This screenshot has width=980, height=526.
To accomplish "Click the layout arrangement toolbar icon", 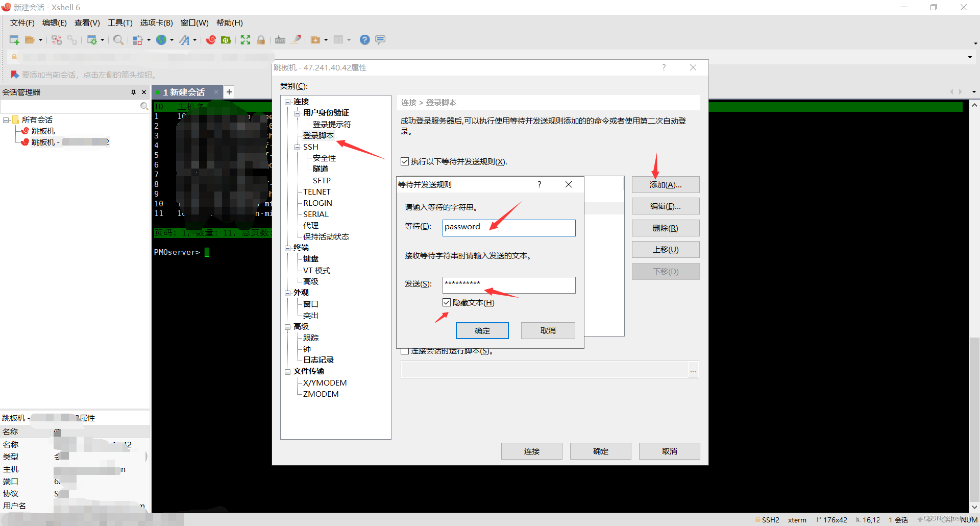I will (338, 40).
